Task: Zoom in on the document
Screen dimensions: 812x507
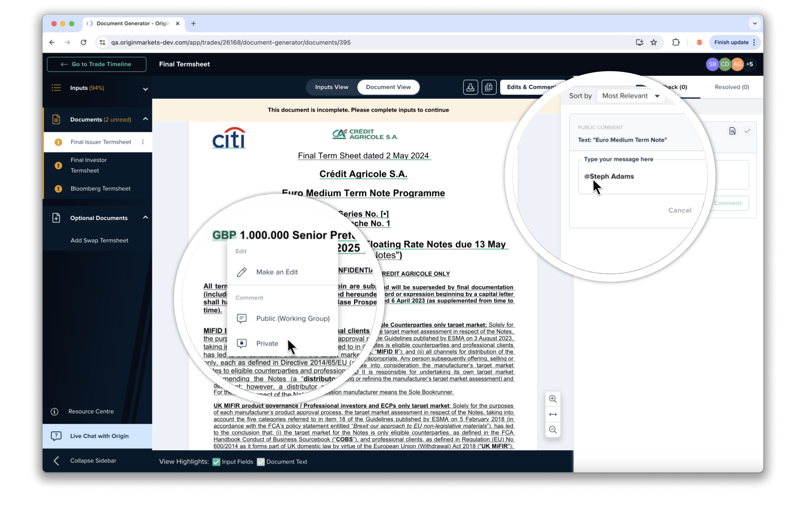Action: (552, 399)
